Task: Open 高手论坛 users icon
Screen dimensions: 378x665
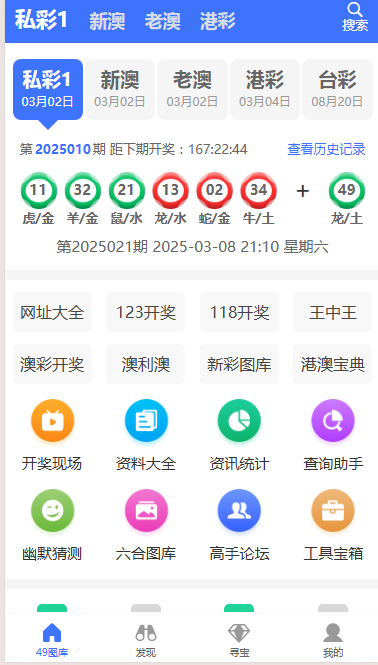Action: tap(239, 511)
